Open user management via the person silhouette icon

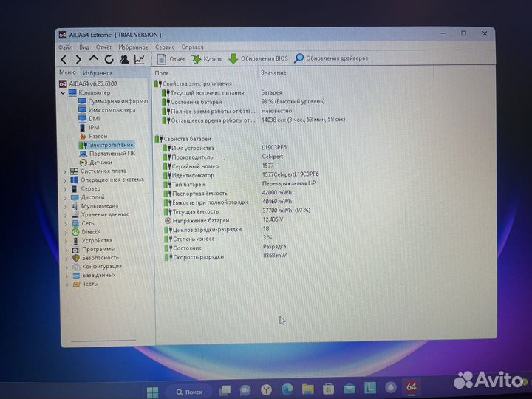[x=124, y=59]
